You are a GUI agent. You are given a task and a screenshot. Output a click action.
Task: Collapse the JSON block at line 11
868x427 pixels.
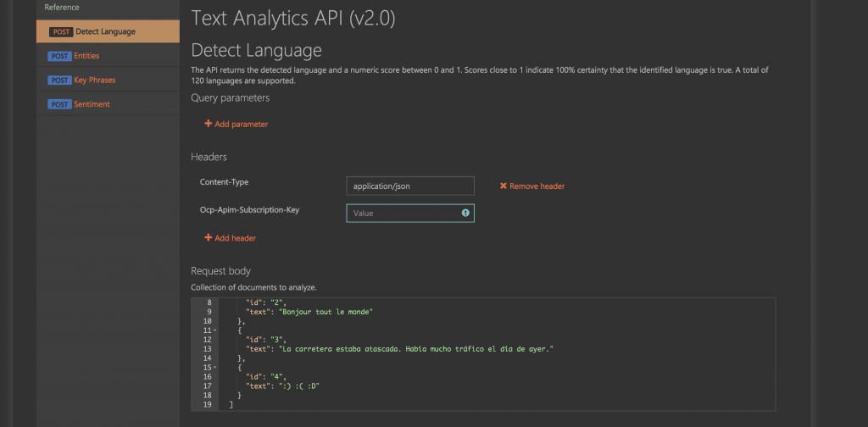[x=215, y=330]
